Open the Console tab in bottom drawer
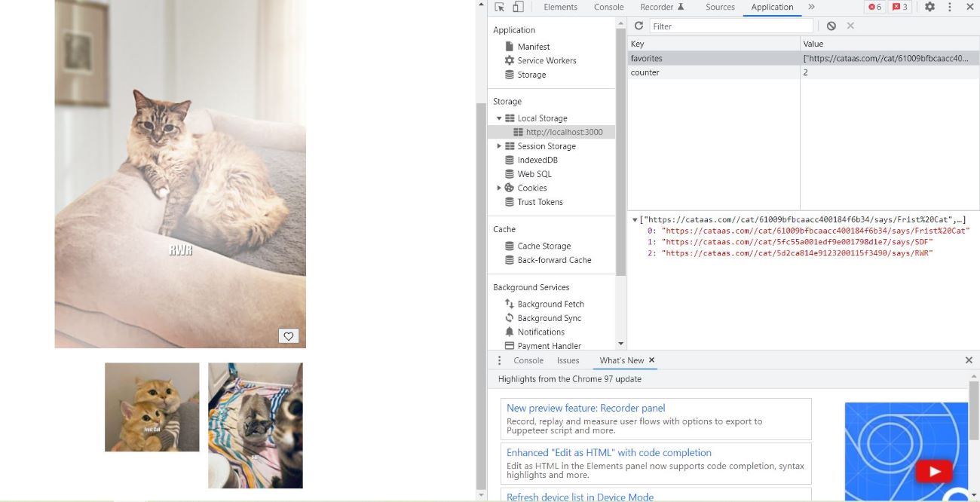This screenshot has height=502, width=980. point(528,360)
